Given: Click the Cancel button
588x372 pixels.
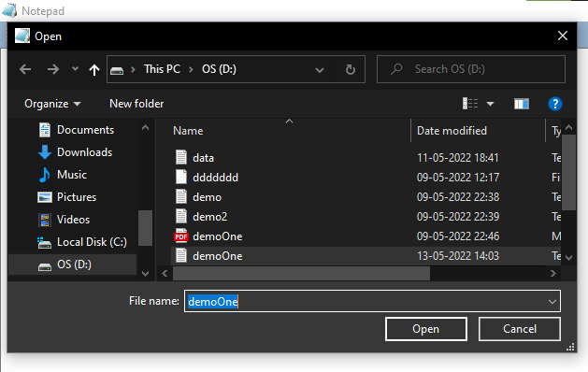Looking at the screenshot, I should [x=520, y=329].
